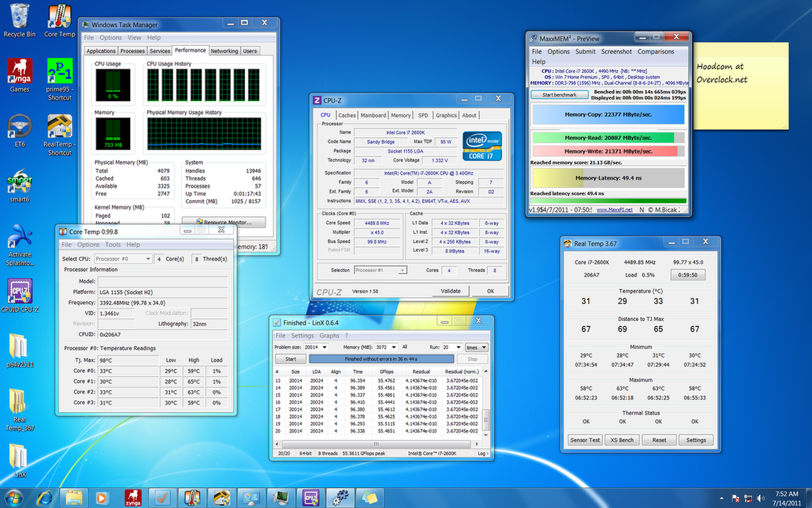Launch Internet Explorer from taskbar
The image size is (812, 508).
pyautogui.click(x=45, y=498)
